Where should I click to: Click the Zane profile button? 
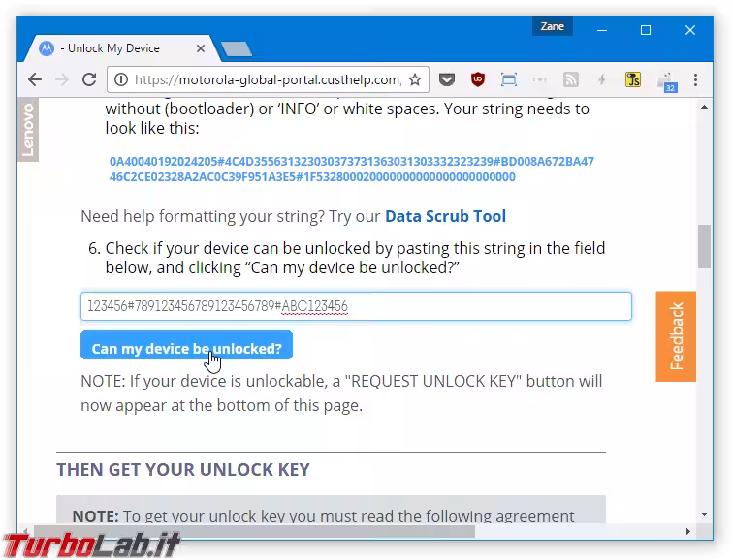click(552, 27)
